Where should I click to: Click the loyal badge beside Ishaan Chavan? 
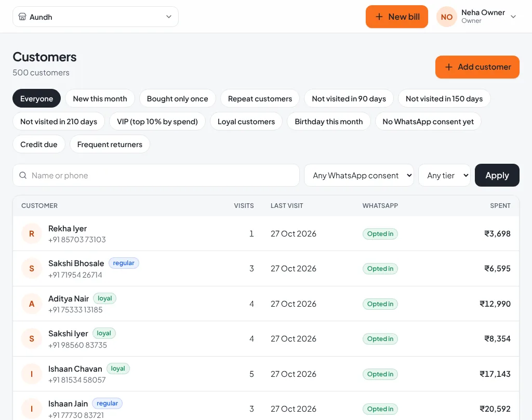118,369
